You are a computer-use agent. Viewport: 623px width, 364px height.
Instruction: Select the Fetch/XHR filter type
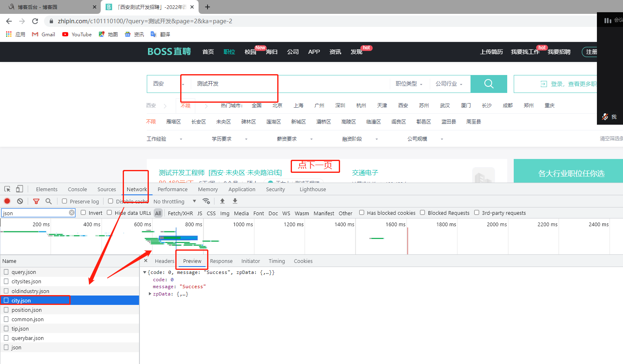coord(180,213)
